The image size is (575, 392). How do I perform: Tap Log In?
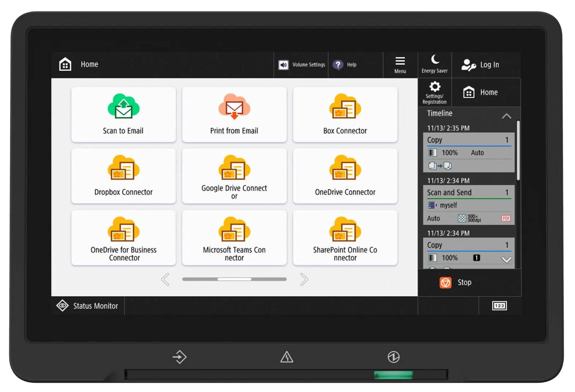point(486,65)
